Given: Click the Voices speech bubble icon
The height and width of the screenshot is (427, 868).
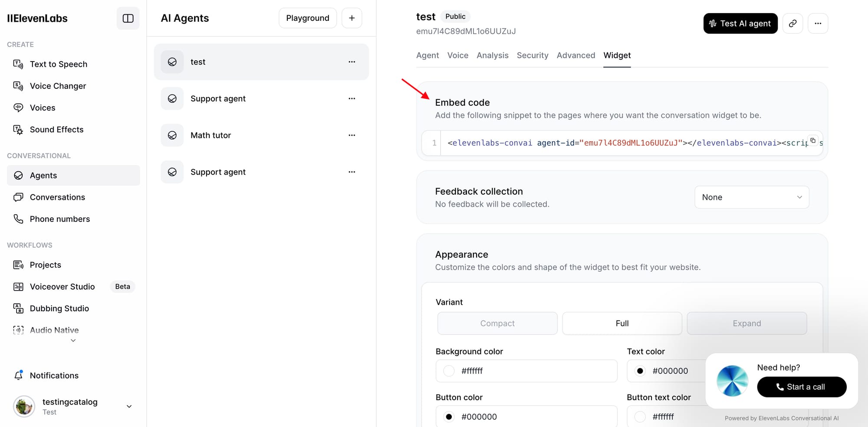Looking at the screenshot, I should (x=18, y=108).
